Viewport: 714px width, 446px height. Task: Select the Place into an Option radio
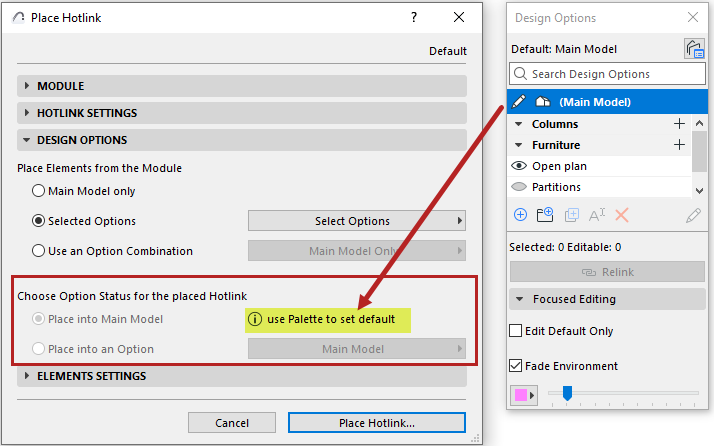[38, 349]
